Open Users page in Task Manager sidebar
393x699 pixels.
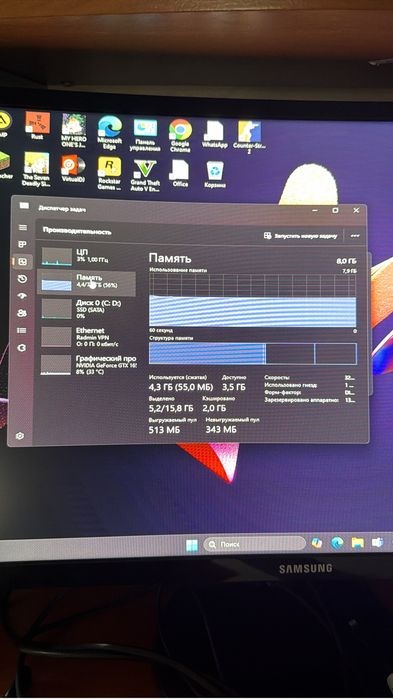click(22, 313)
